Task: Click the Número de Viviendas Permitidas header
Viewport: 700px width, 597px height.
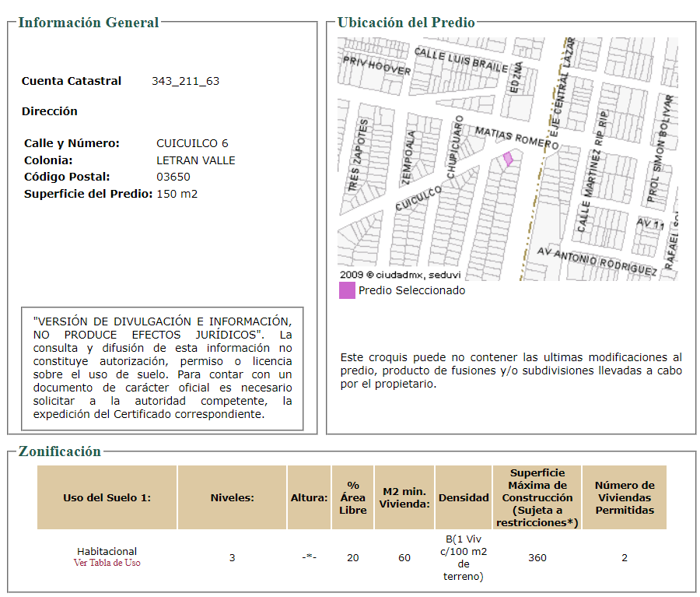Action: click(625, 497)
